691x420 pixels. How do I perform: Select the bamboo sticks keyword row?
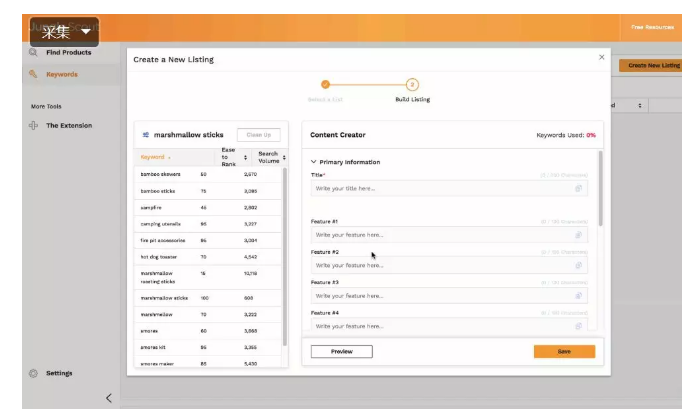tap(208, 191)
